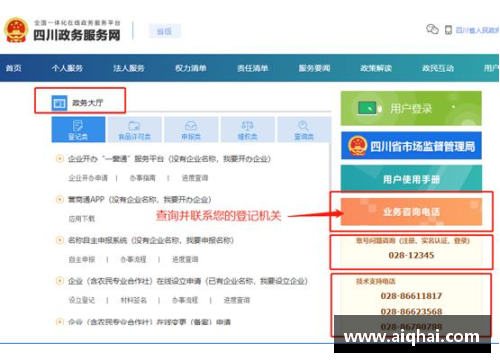Click the support phone number 028-86611817
The height and width of the screenshot is (362, 500).
tap(411, 296)
